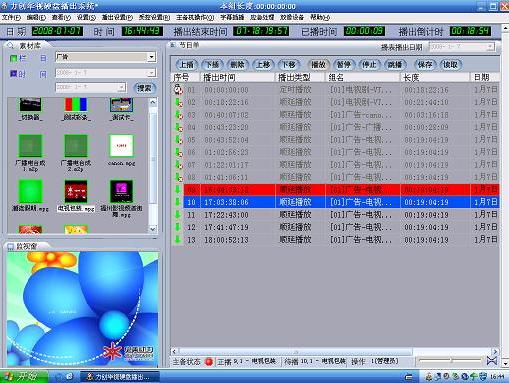
Task: Select the red currently-playing row 09
Action: click(x=341, y=190)
